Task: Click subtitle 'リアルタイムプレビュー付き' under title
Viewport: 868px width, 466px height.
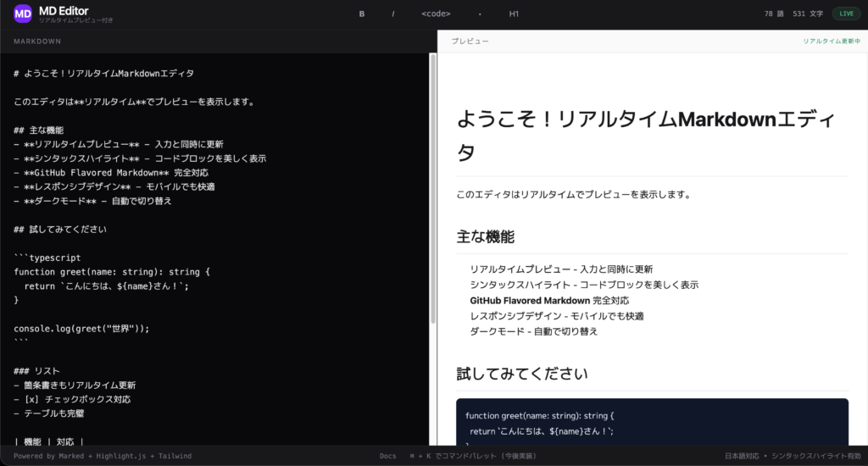Action: pyautogui.click(x=75, y=20)
